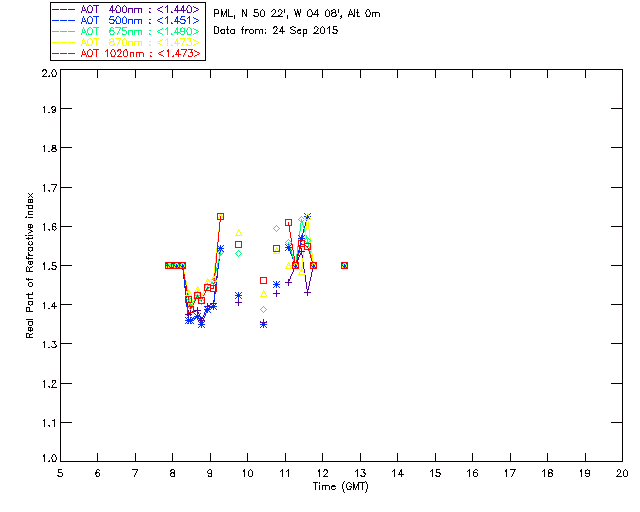Click the purple dashed line sample in legend
This screenshot has height=512, width=640.
point(64,9)
